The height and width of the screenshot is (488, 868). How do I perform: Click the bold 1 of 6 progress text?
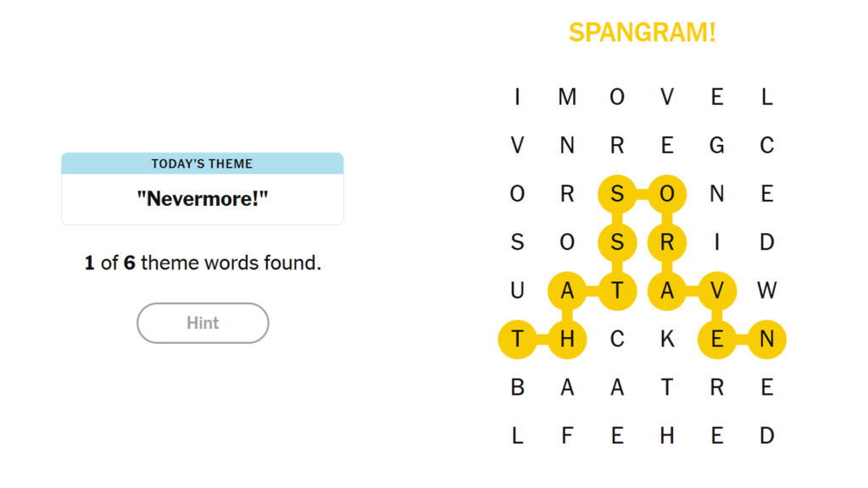click(x=203, y=263)
